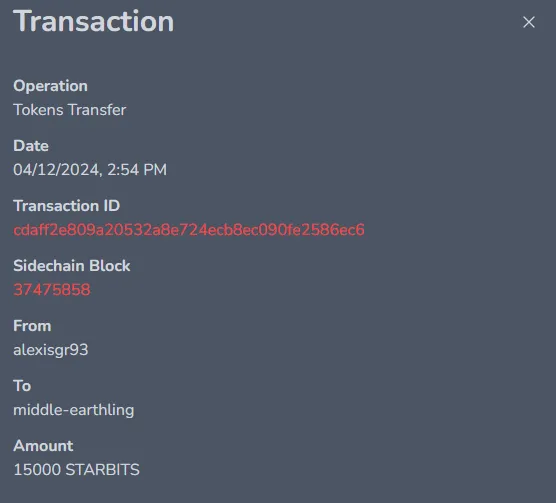Click the Transaction heading
The height and width of the screenshot is (503, 556).
point(94,21)
